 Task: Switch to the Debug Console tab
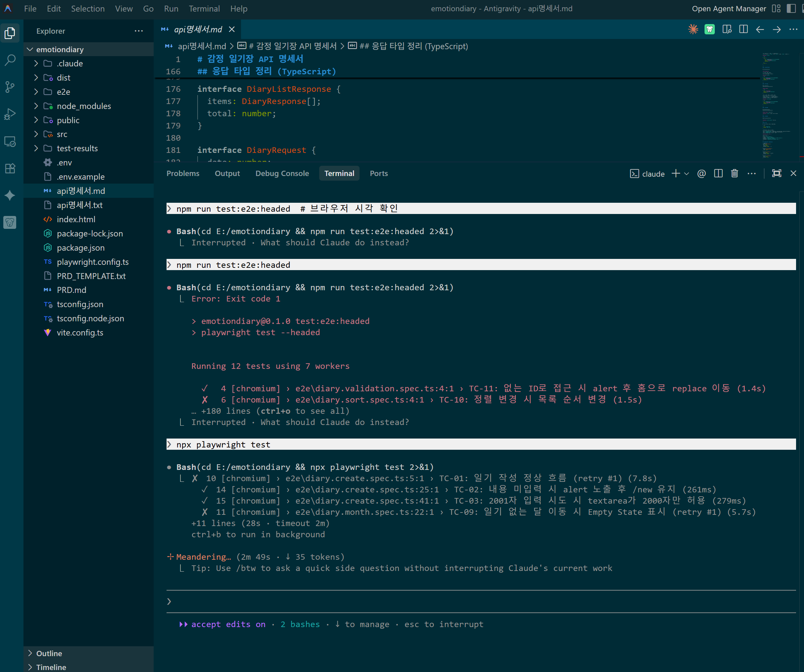coord(282,173)
